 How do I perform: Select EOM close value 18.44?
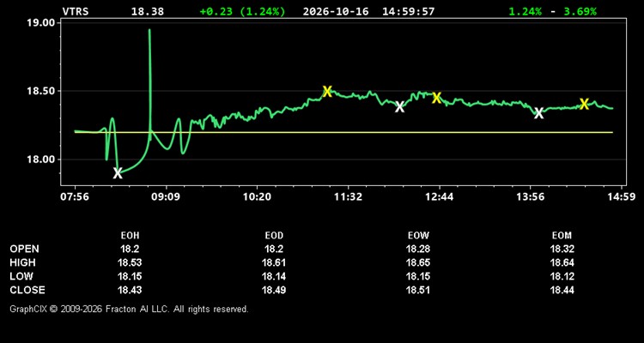tap(562, 290)
